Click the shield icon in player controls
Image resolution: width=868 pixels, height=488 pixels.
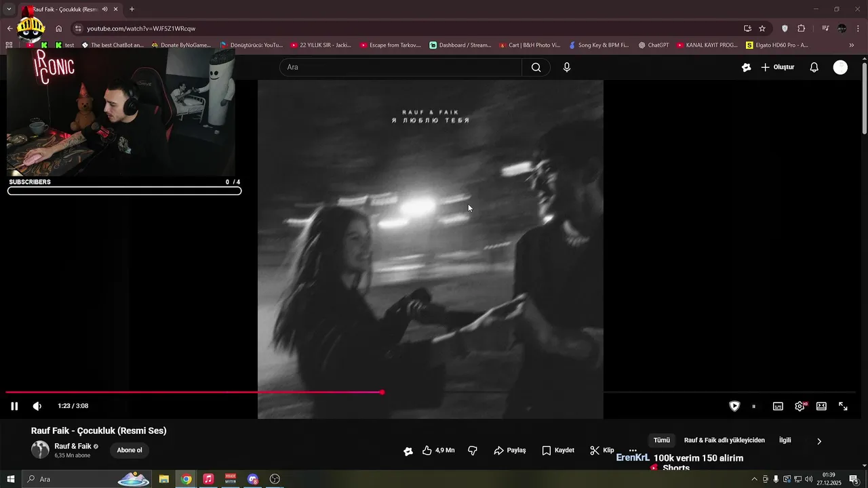(x=734, y=406)
